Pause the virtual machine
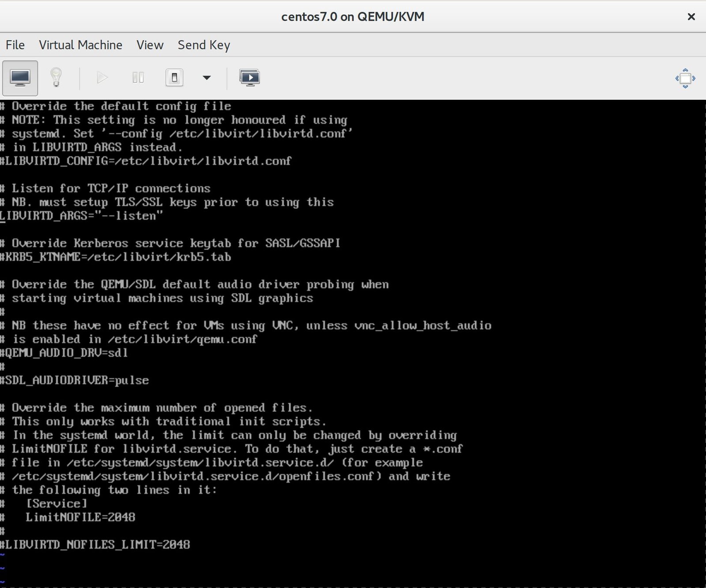 tap(138, 78)
